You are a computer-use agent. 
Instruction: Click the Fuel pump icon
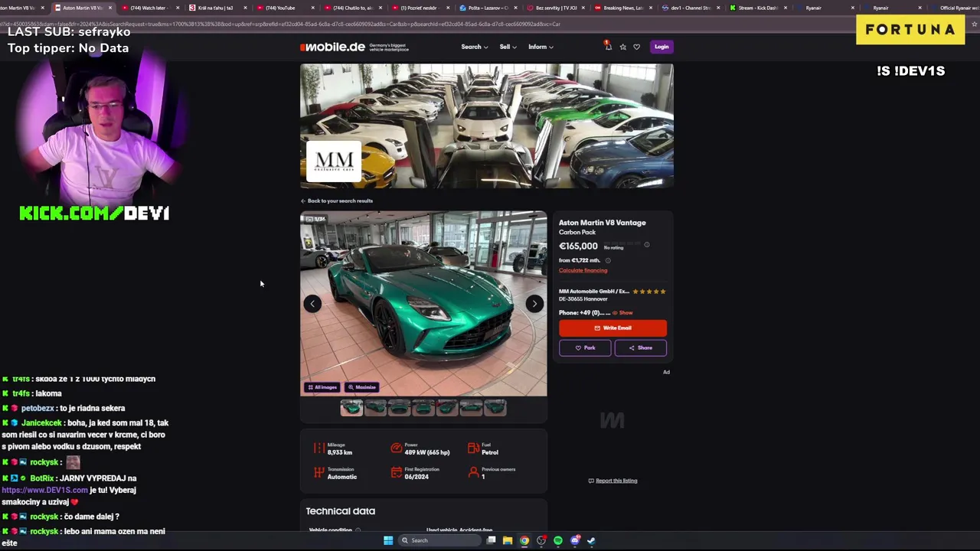click(x=473, y=448)
